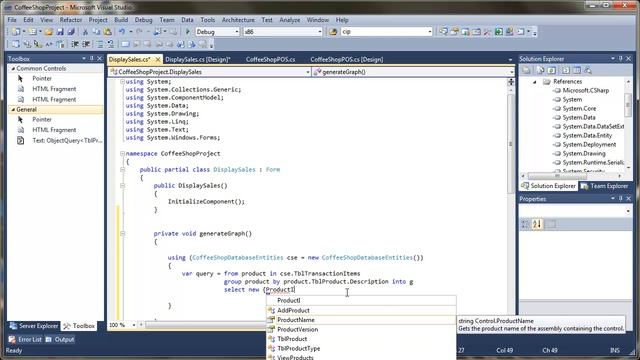Start Debugging with the green play arrow
The image size is (640, 360).
188,31
